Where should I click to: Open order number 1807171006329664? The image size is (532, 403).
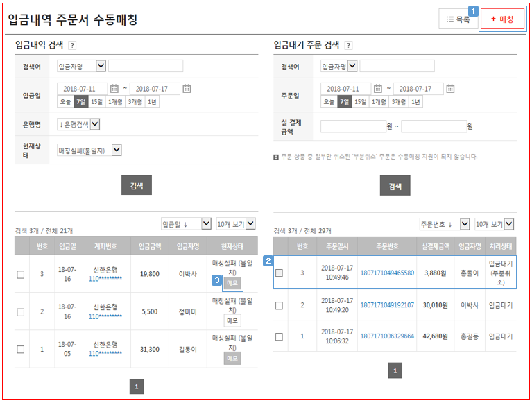[387, 336]
